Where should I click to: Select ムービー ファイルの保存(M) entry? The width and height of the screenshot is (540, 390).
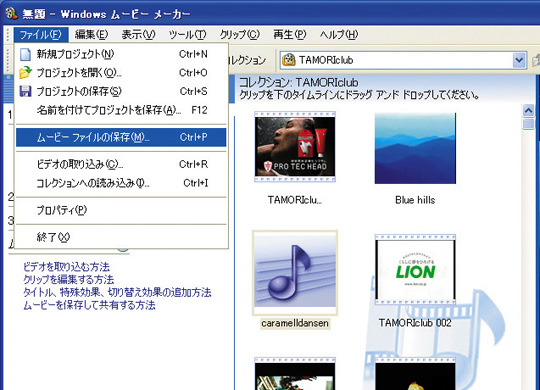(121, 137)
